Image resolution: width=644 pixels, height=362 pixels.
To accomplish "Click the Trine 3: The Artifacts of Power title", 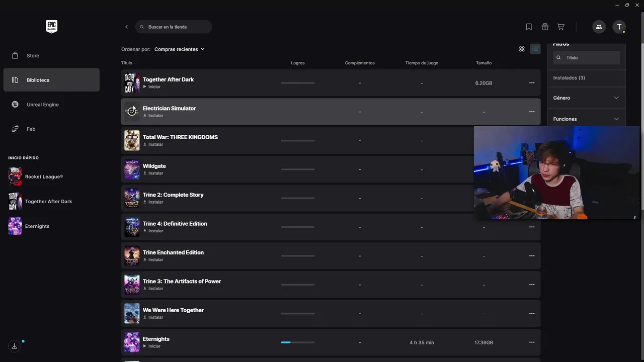I will pyautogui.click(x=182, y=281).
